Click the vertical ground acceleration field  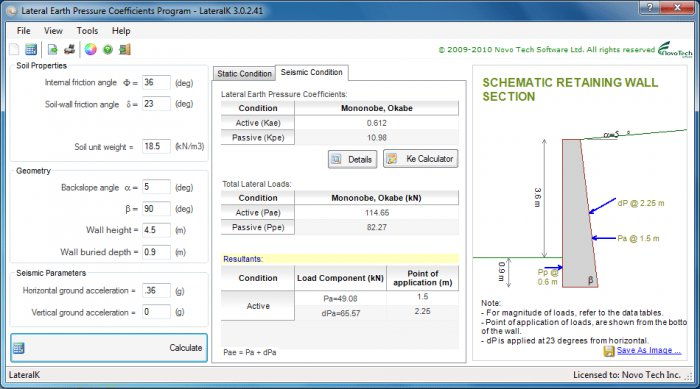coord(156,312)
